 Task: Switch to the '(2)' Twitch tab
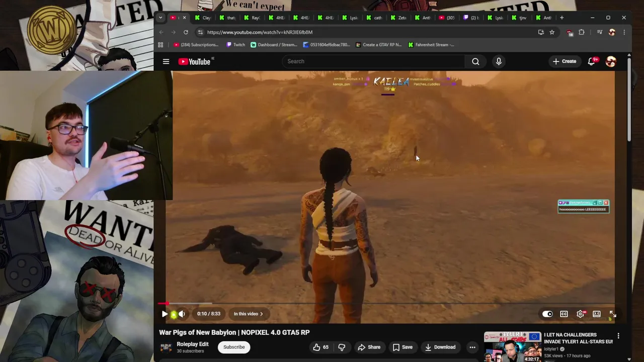(472, 18)
